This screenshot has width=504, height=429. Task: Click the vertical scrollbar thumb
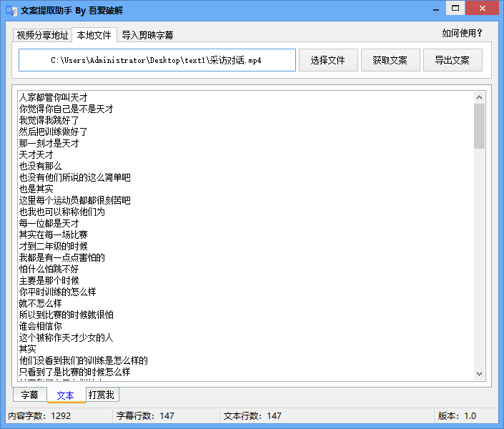pyautogui.click(x=479, y=125)
